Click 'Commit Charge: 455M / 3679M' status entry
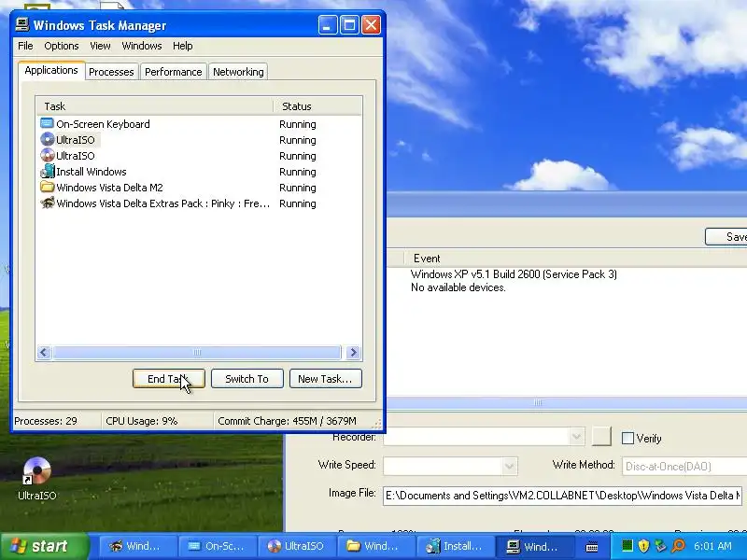The height and width of the screenshot is (560, 747). click(287, 421)
